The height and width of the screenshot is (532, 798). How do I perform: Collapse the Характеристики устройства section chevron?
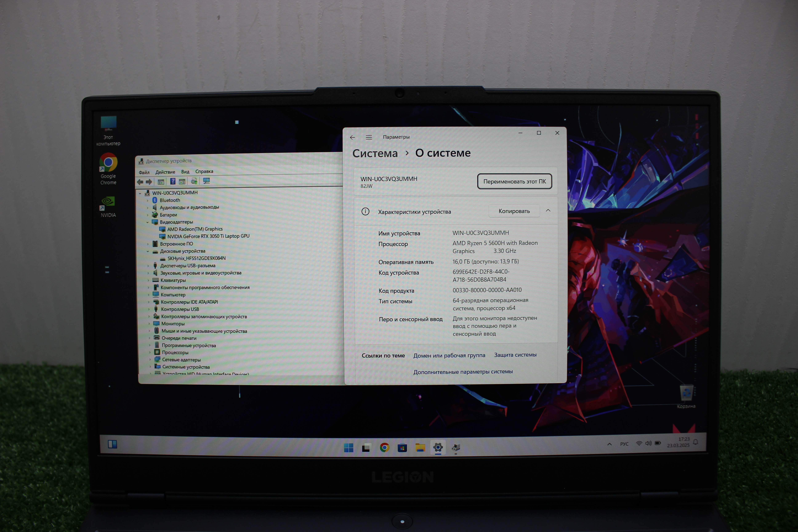[x=548, y=211]
